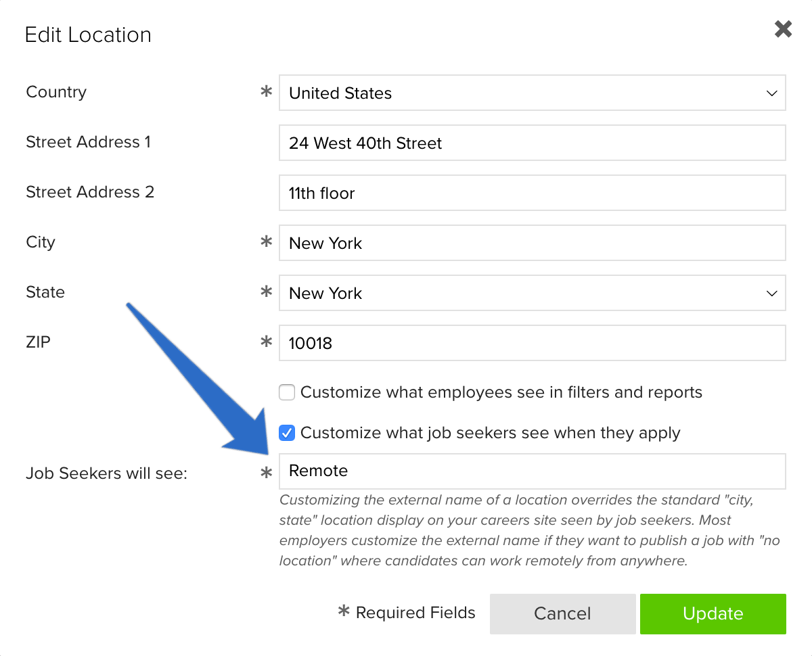
Task: Select the State combo box text New York
Action: point(325,294)
